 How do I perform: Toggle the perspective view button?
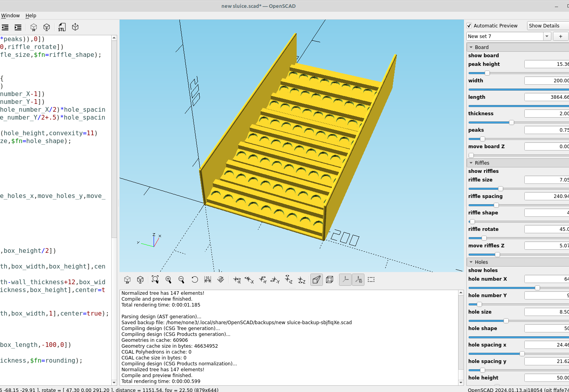pyautogui.click(x=317, y=279)
